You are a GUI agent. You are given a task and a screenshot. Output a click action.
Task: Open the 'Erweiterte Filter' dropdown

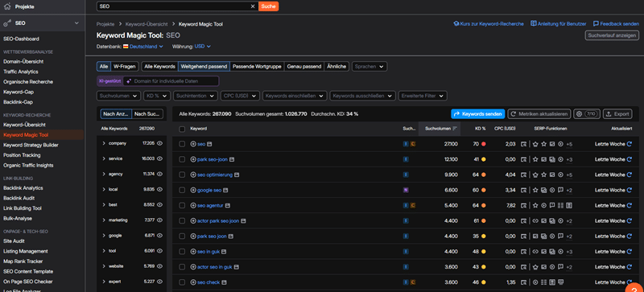pyautogui.click(x=423, y=96)
